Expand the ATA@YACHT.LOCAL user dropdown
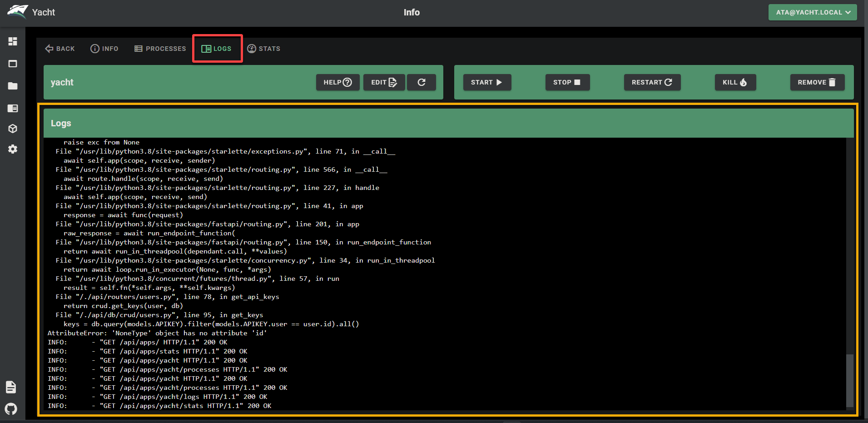The height and width of the screenshot is (423, 868). tap(813, 12)
